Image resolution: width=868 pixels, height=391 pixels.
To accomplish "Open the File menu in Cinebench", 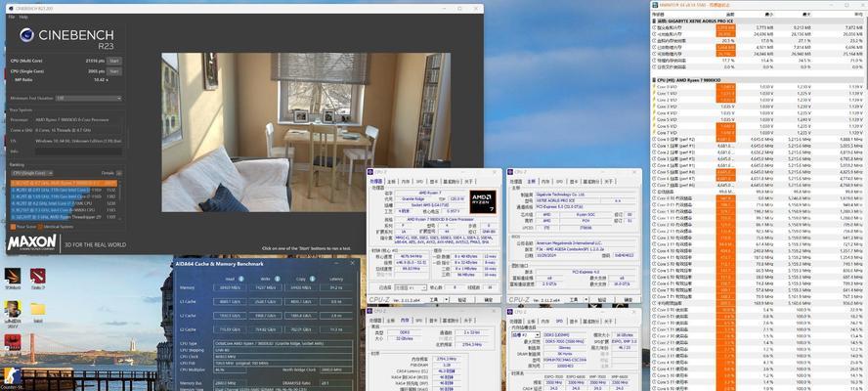I will tap(12, 18).
